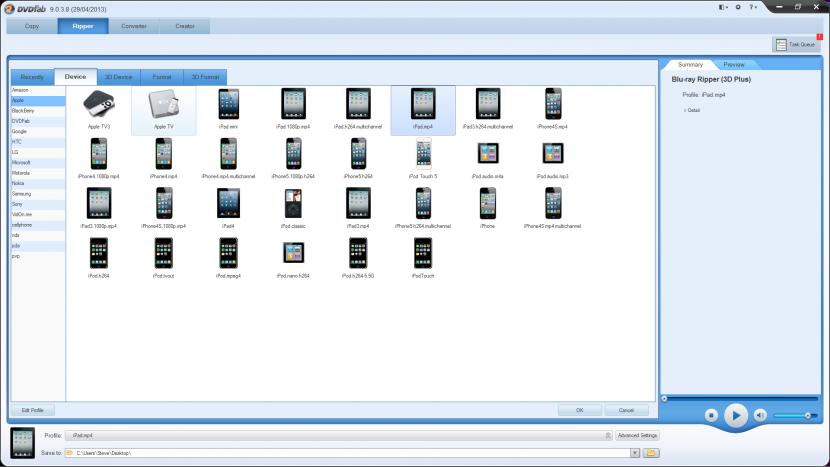This screenshot has height=467, width=830.
Task: Open common settings gear in title bar
Action: coord(738,7)
